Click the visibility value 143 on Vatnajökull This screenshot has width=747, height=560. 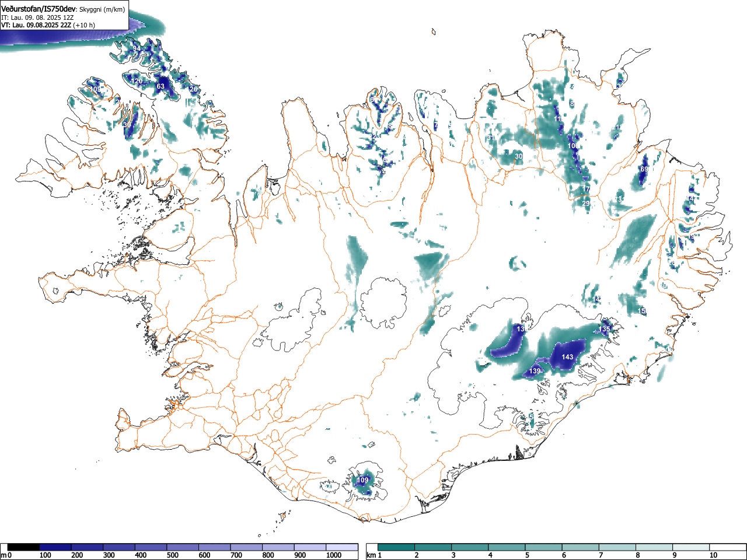pos(567,357)
